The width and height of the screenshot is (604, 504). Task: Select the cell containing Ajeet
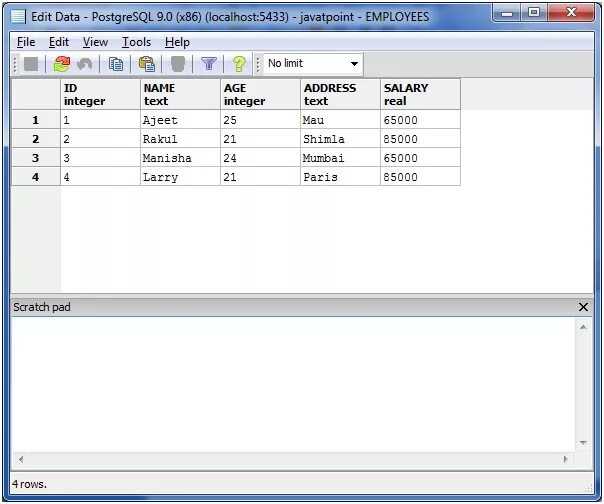click(181, 120)
